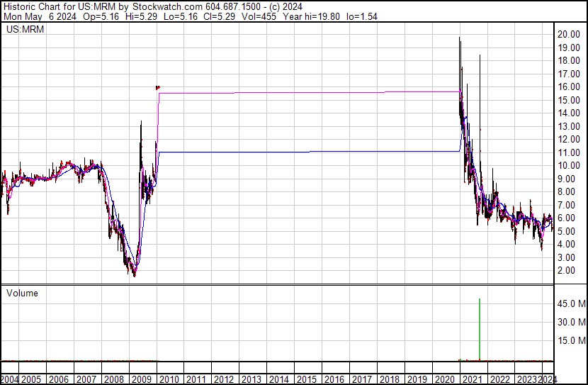Click the red marker dot near 16.00
Screen dimensions: 588x385
pyautogui.click(x=157, y=87)
